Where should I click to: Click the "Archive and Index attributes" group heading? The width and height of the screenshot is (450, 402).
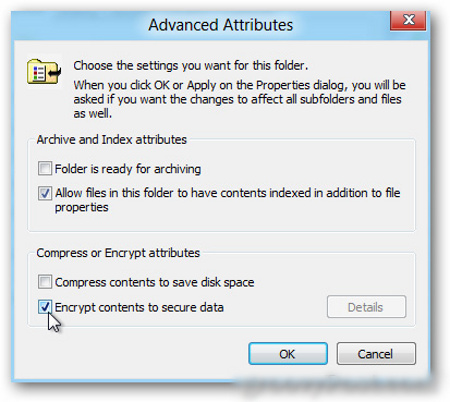tap(112, 140)
